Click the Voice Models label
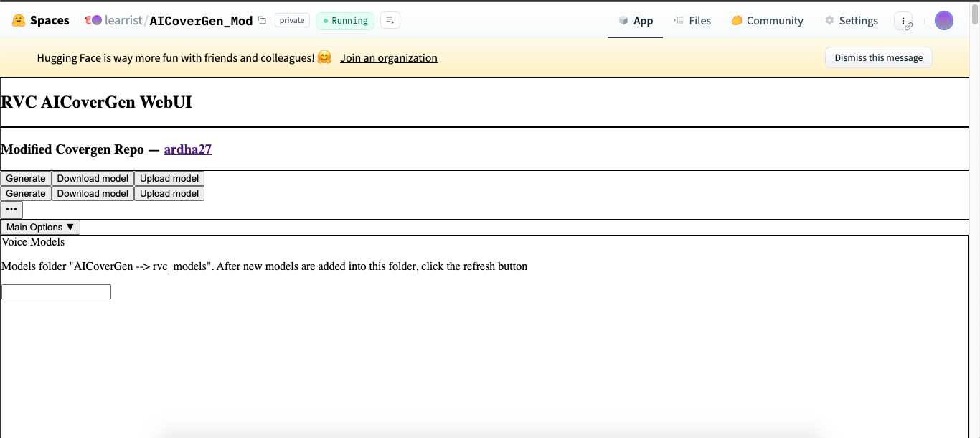980x438 pixels. 33,242
